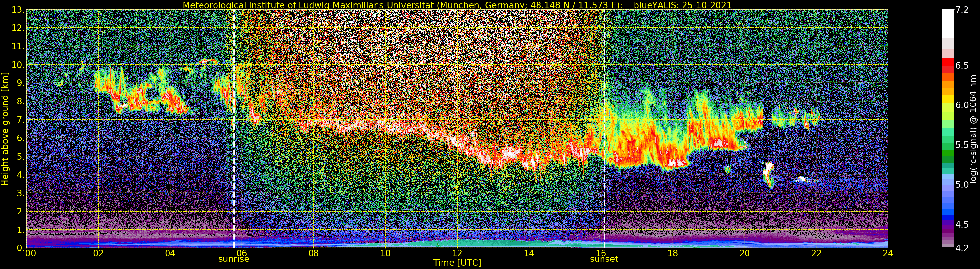Screen dimensions: 980x269
Task: Click the 'Time [UTC]' axis label
Action: [x=457, y=263]
